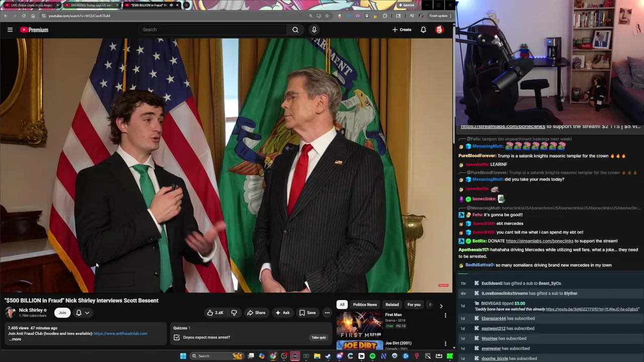Viewport: 644px width, 362px height.
Task: Open more actions ellipsis under video
Action: point(327,313)
